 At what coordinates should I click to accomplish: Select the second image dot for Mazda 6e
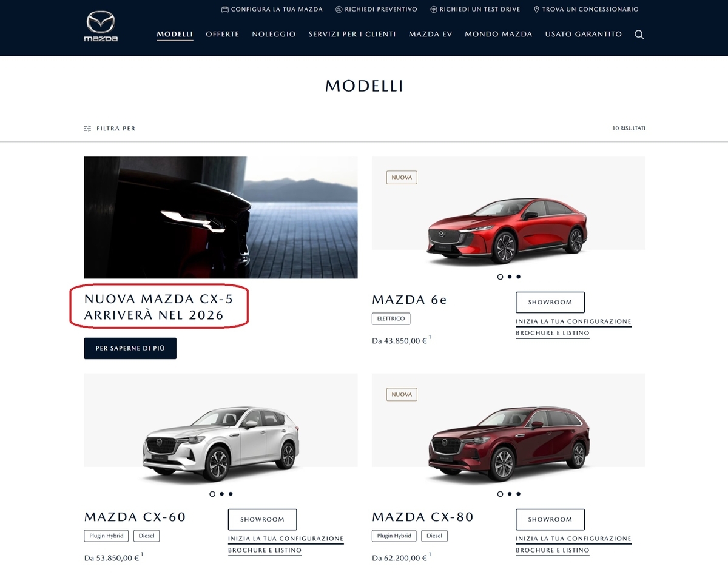510,277
